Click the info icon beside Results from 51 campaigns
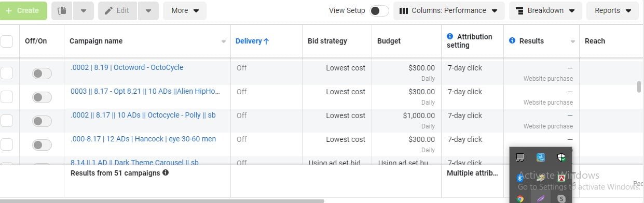This screenshot has width=644, height=203. 166,172
